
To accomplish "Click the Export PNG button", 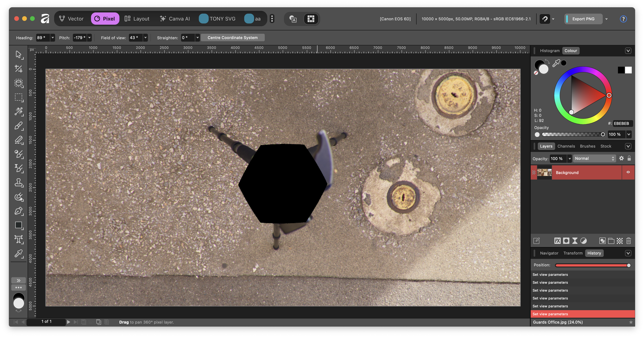I will 583,19.
